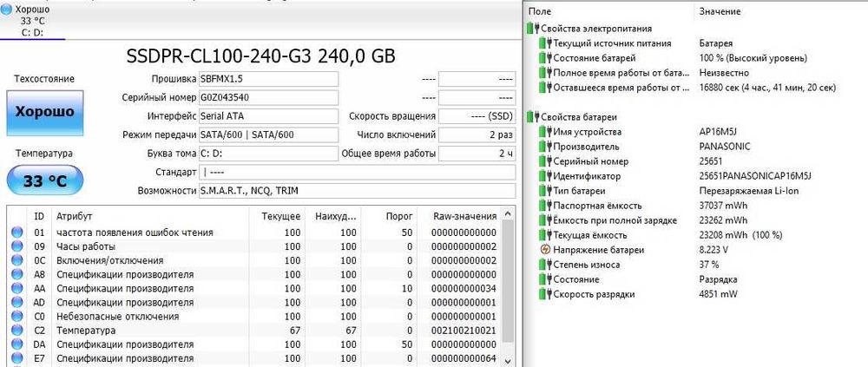Click the status orb for attribute DA
Image resolution: width=868 pixels, height=367 pixels.
[16, 344]
